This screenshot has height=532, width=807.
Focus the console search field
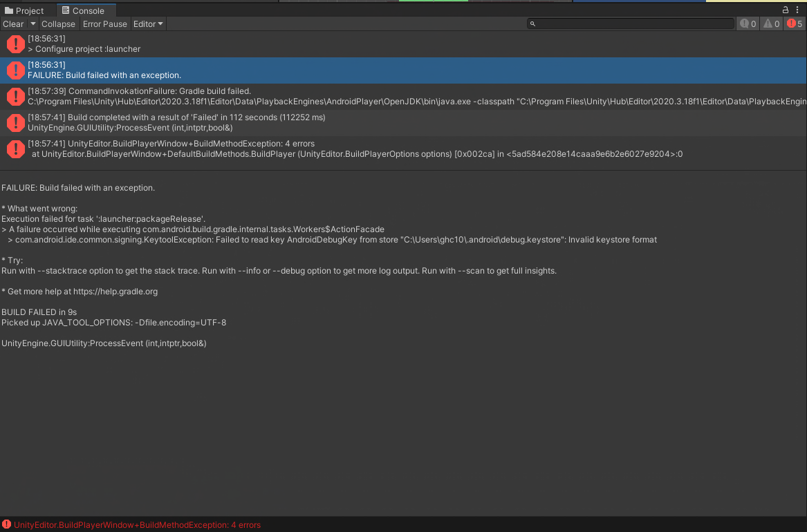[x=631, y=23]
